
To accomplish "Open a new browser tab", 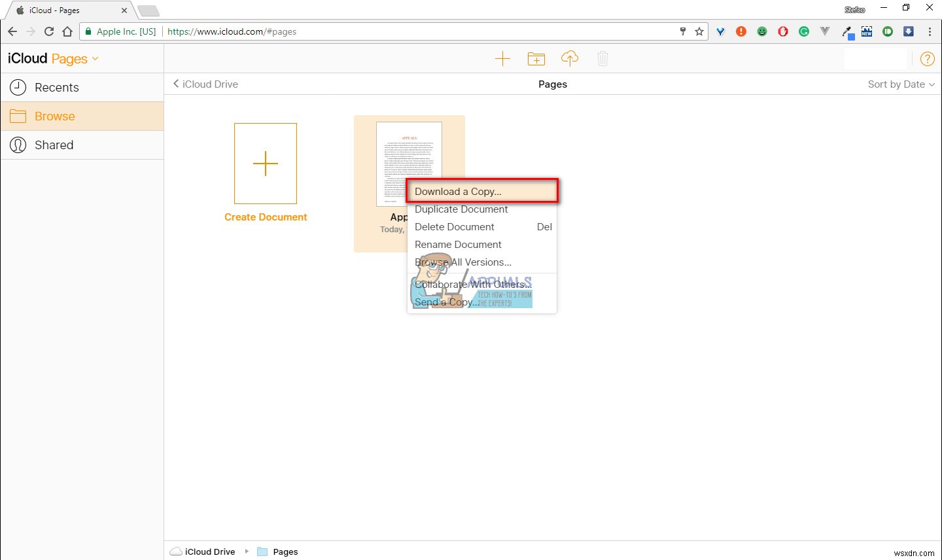I will point(148,10).
